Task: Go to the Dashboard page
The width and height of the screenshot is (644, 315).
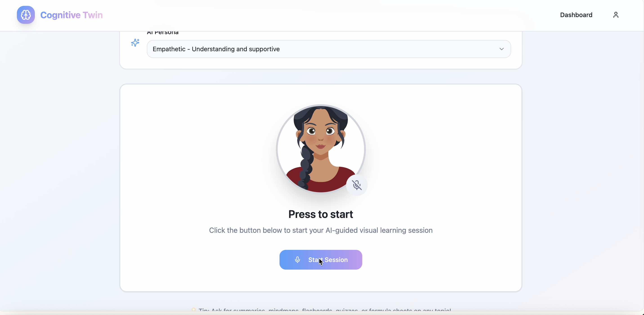Action: (x=576, y=15)
